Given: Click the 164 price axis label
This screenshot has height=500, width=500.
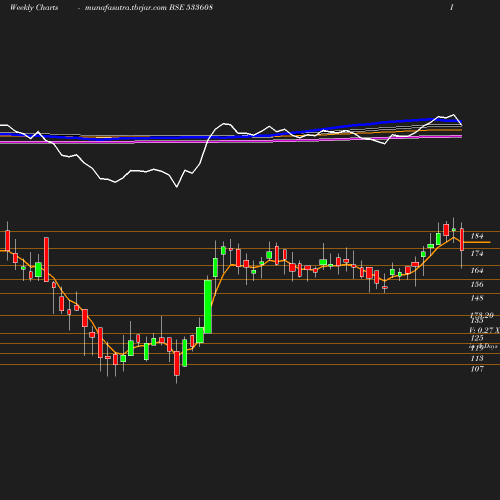Looking at the screenshot, I should [x=477, y=270].
